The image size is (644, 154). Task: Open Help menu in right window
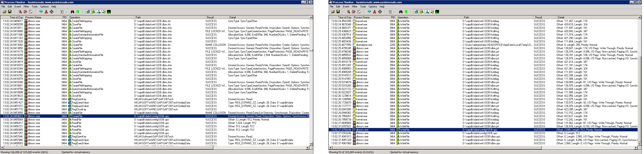382,7
